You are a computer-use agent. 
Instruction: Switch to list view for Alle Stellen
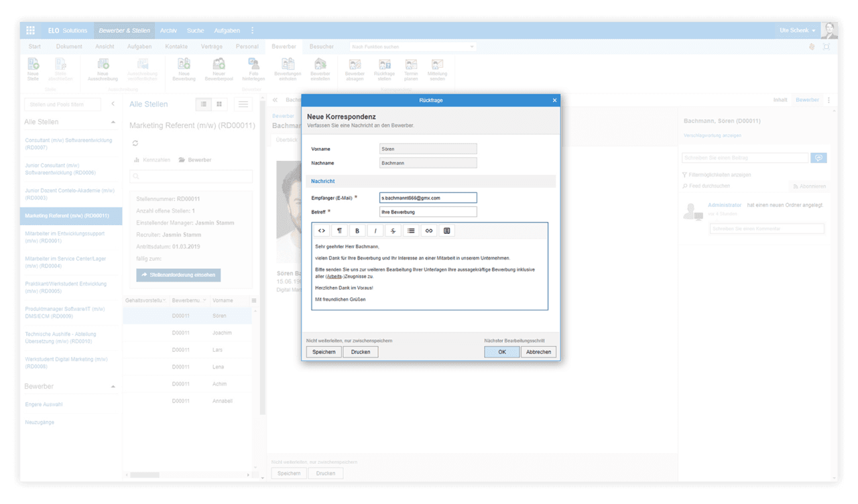(202, 104)
